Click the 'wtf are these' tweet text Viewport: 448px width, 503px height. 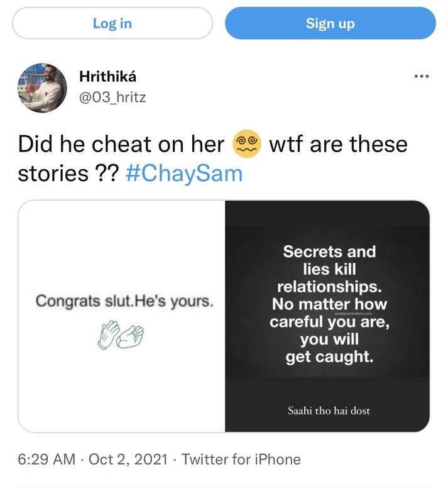(x=338, y=145)
